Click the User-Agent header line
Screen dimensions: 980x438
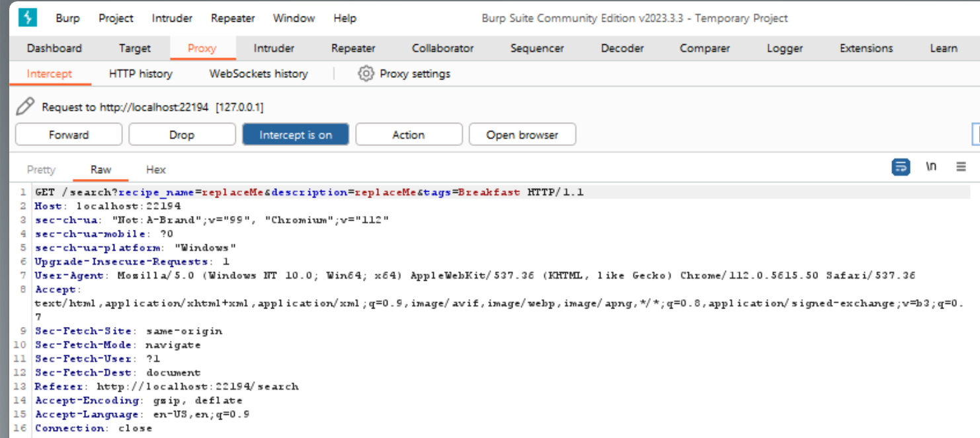[475, 275]
